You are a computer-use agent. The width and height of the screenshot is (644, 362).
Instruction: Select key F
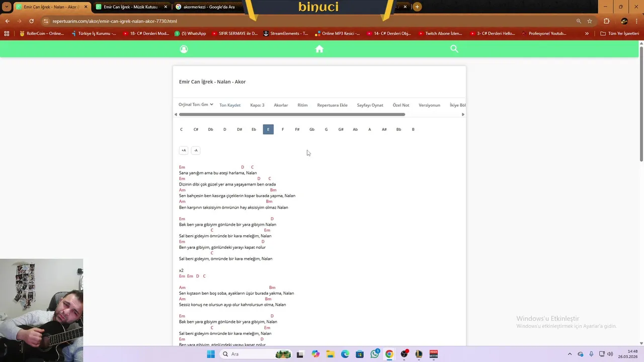pos(283,129)
